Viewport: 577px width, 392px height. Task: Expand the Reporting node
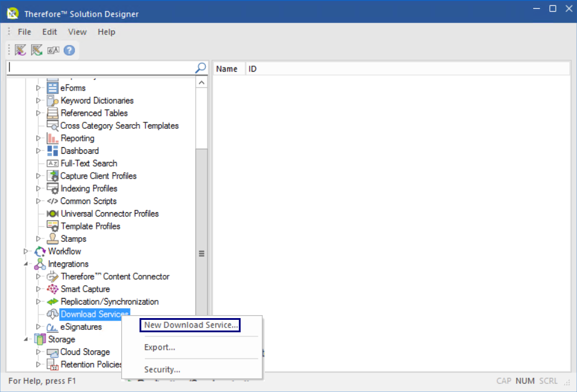click(x=38, y=138)
